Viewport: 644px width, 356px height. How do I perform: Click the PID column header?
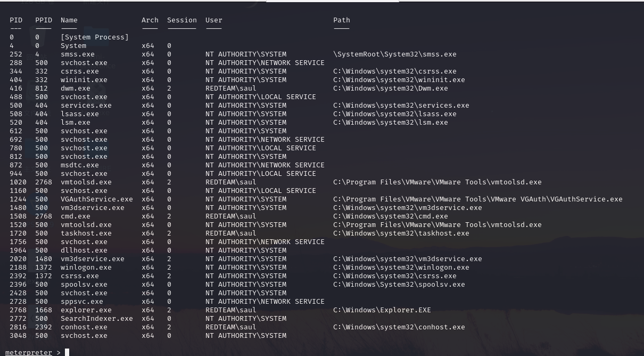coord(16,20)
